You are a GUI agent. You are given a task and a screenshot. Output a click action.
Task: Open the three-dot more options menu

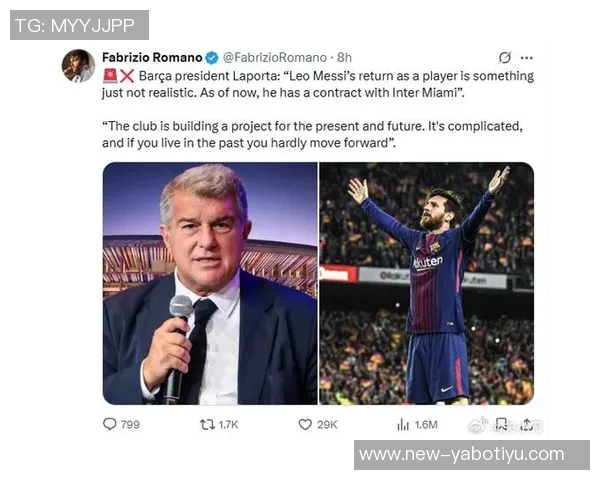pos(527,58)
